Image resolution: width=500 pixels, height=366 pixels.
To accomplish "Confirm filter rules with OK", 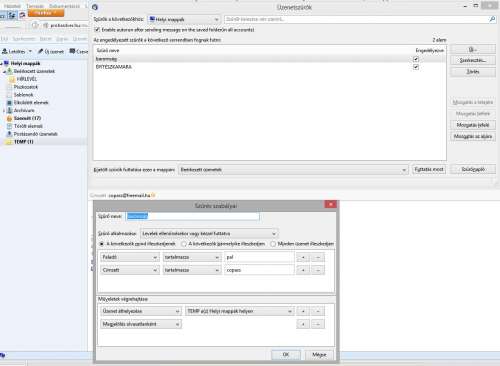I will coord(286,355).
